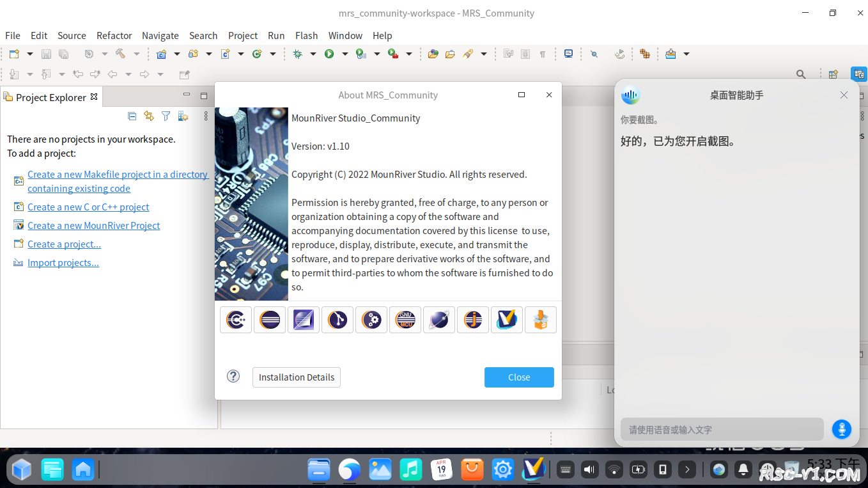
Task: Click the green bug Debug icon
Action: [x=297, y=54]
